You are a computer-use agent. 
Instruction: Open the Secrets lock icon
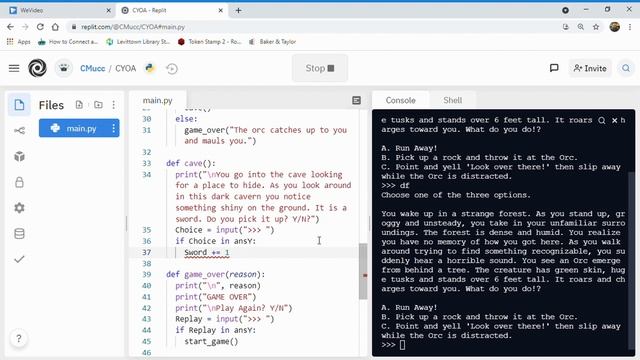pos(19,182)
